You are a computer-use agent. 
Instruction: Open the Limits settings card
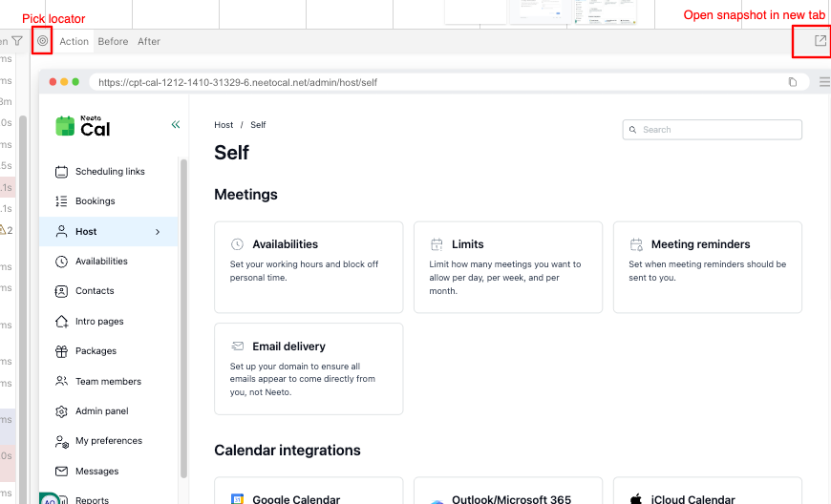tap(507, 266)
